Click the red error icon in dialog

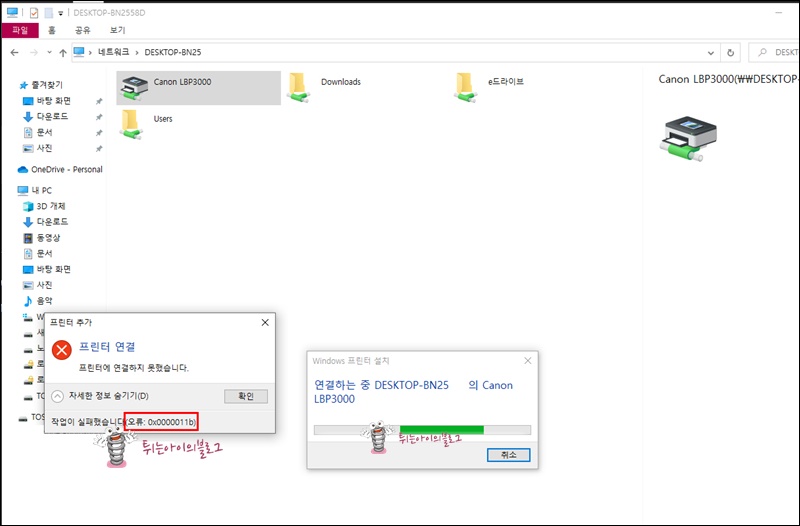(62, 350)
